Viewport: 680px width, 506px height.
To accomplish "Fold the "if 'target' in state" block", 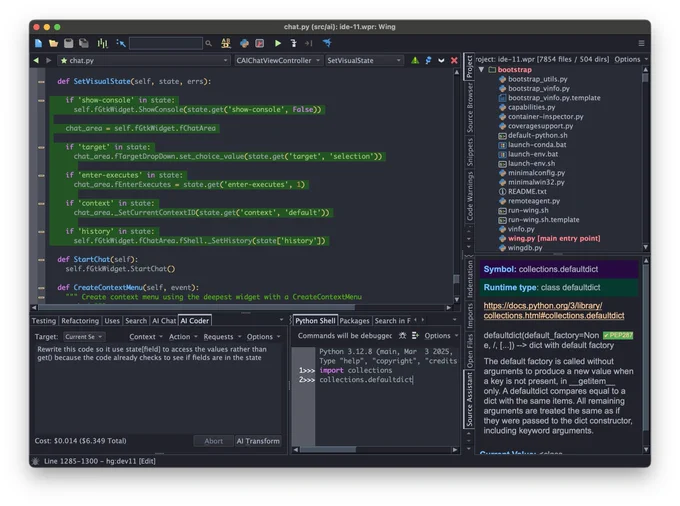I will coord(41,147).
